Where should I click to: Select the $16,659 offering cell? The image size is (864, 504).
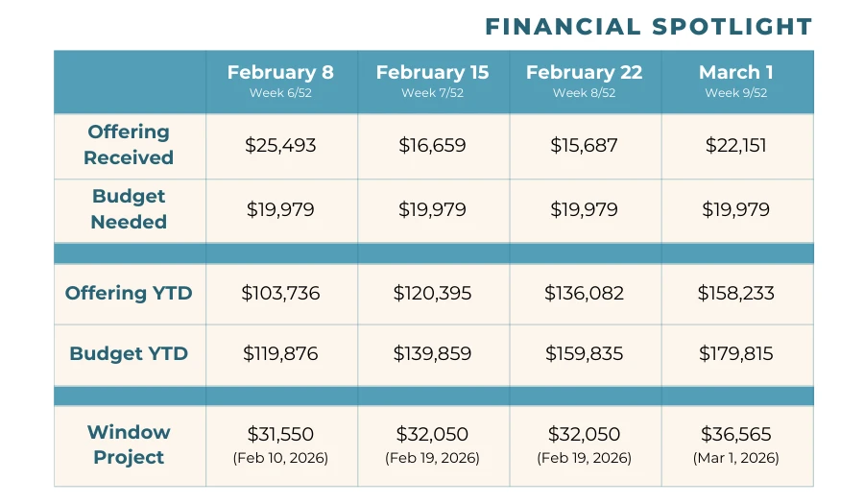click(432, 146)
